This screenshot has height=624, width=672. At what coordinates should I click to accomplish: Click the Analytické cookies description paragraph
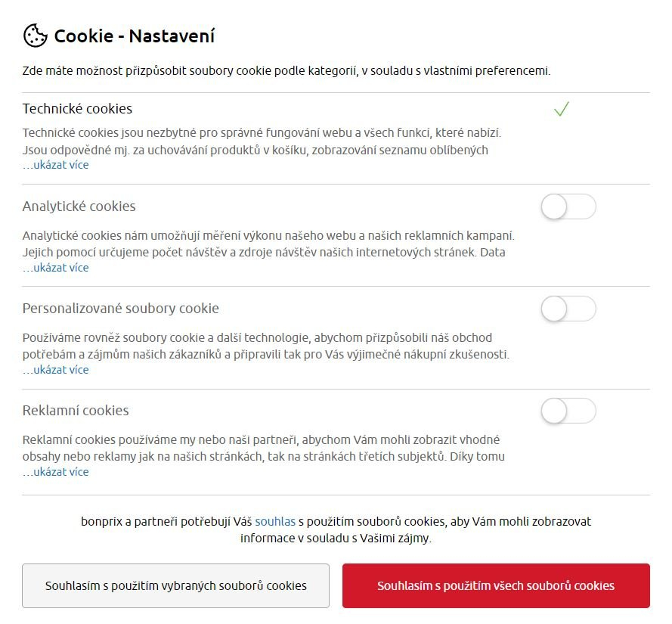point(268,244)
